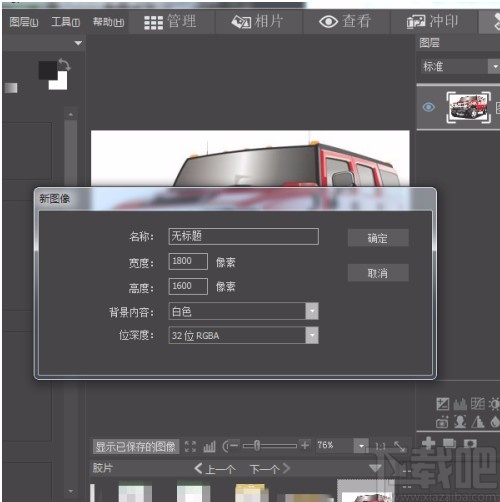Click the levels histogram adjustment icon
This screenshot has height=502, width=500.
pos(460,404)
